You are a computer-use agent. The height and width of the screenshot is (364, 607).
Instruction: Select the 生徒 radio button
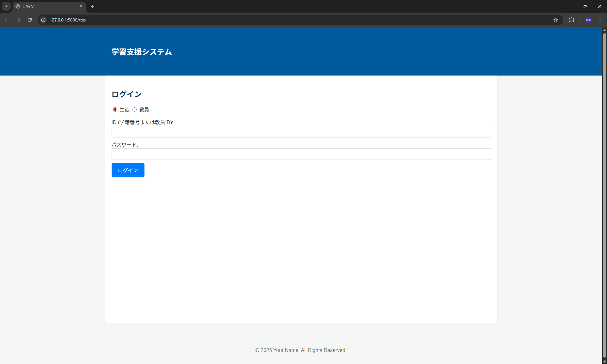[x=115, y=110]
